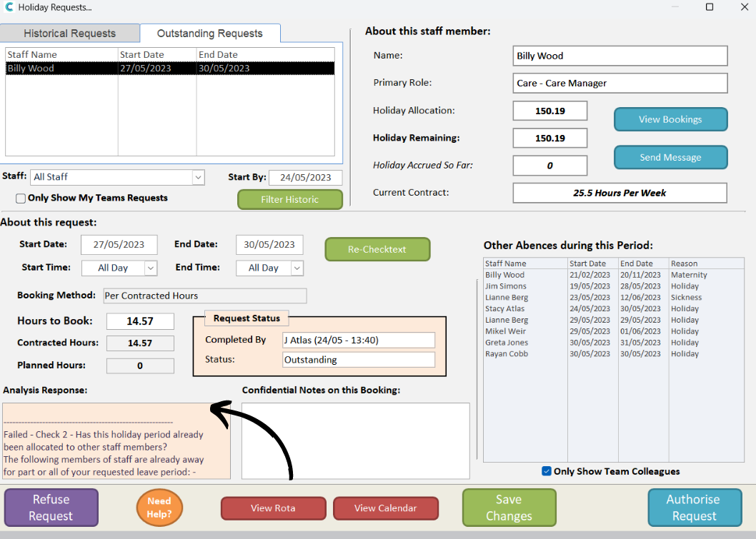The height and width of the screenshot is (539, 756).
Task: Open View Calendar
Action: tap(385, 508)
